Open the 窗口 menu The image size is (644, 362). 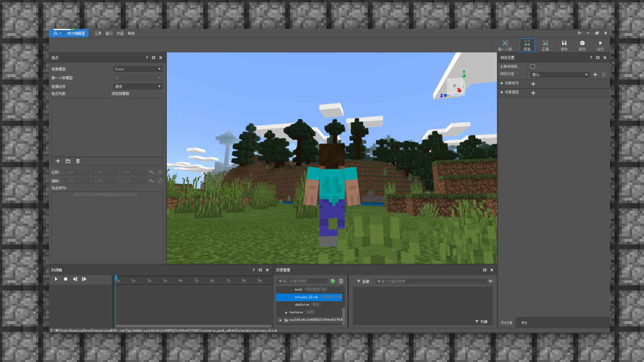[x=109, y=33]
